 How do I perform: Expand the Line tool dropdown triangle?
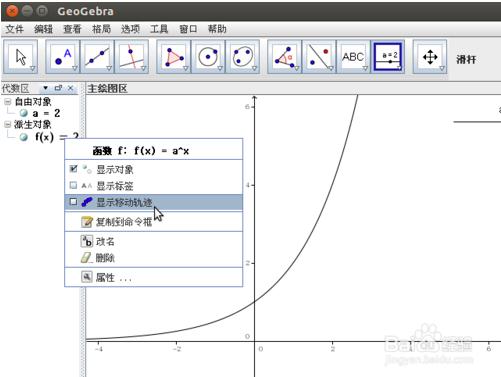109,69
